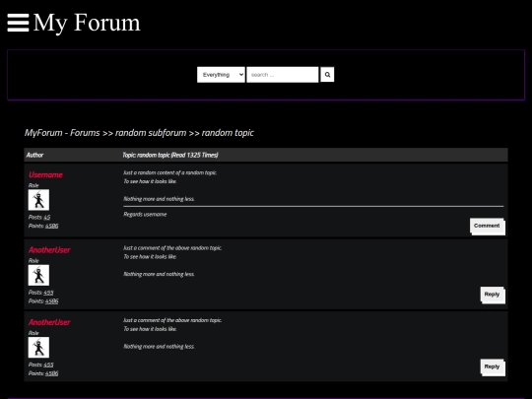Screen dimensions: 532x399
Task: Open last AnotherUser profile name
Action: coord(49,322)
